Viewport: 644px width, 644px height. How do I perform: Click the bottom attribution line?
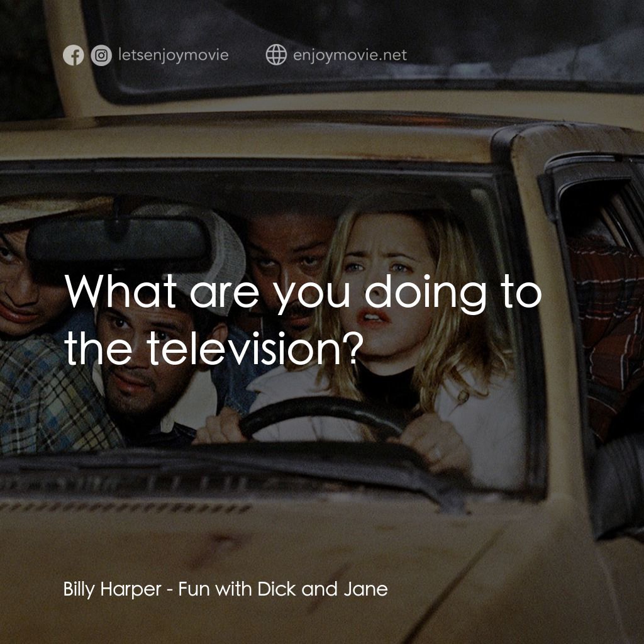click(225, 590)
